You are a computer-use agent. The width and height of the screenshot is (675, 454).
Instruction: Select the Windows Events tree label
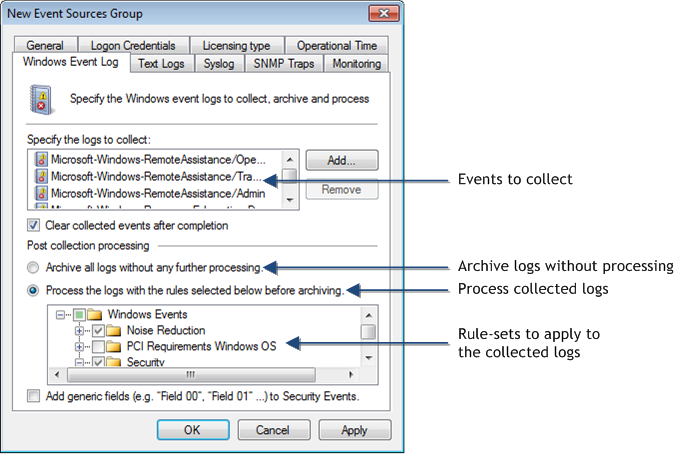(148, 315)
